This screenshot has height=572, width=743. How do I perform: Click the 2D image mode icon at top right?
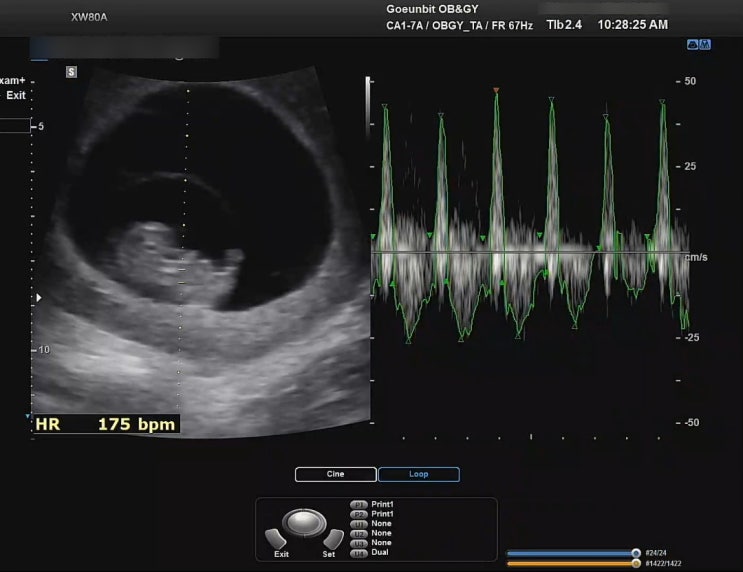click(x=693, y=45)
